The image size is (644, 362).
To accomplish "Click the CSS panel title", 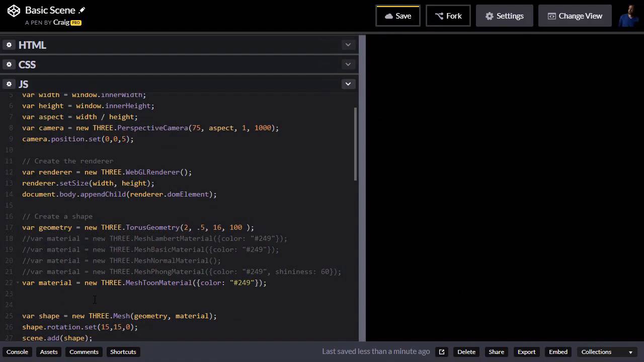I will coord(27,64).
